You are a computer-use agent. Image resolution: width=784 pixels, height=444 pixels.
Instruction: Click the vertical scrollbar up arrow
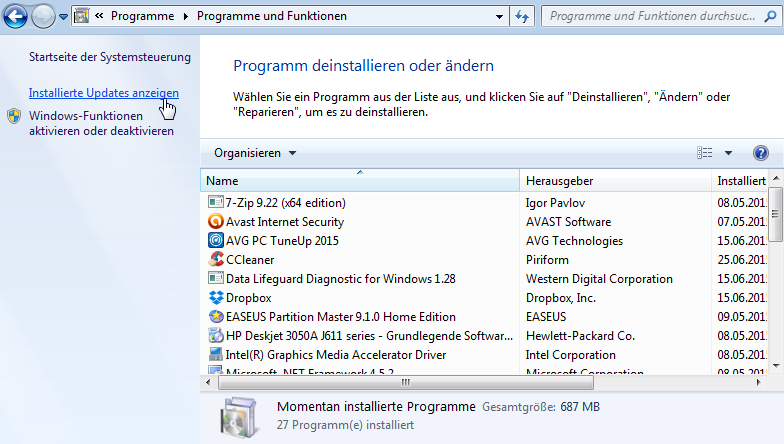point(776,178)
